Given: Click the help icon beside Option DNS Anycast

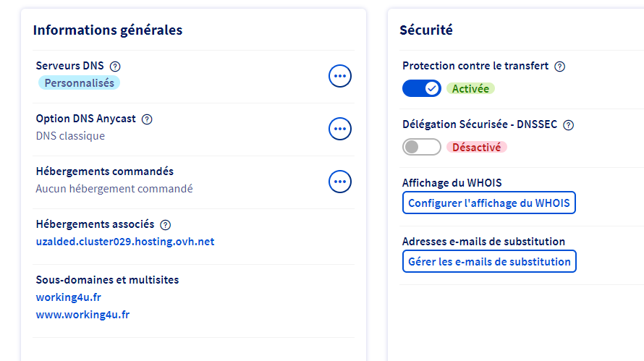Looking at the screenshot, I should 147,119.
